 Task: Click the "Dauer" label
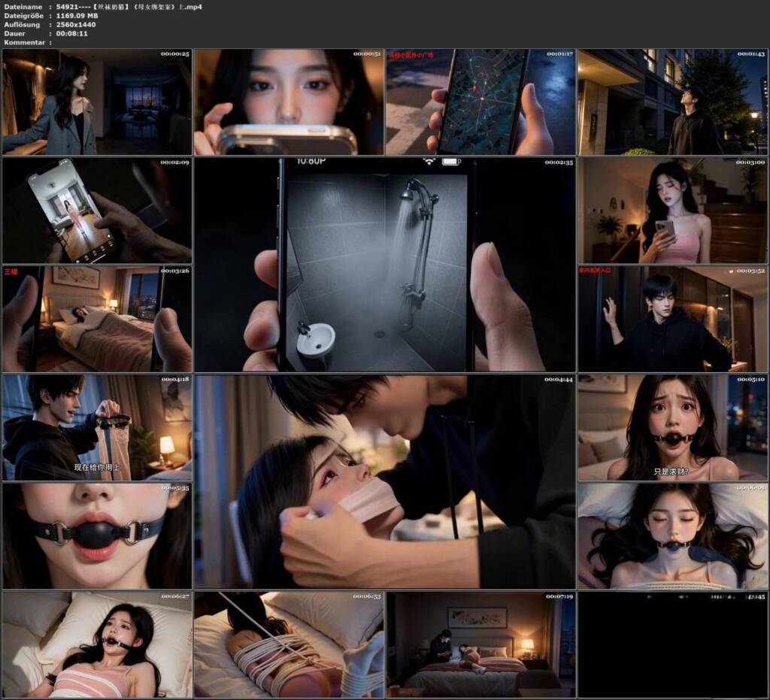pos(15,33)
